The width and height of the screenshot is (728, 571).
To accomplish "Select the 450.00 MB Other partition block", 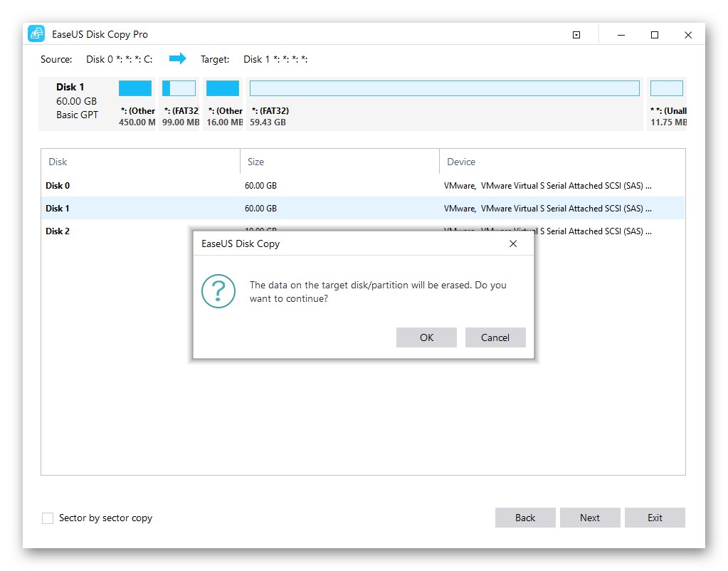I will click(x=136, y=104).
